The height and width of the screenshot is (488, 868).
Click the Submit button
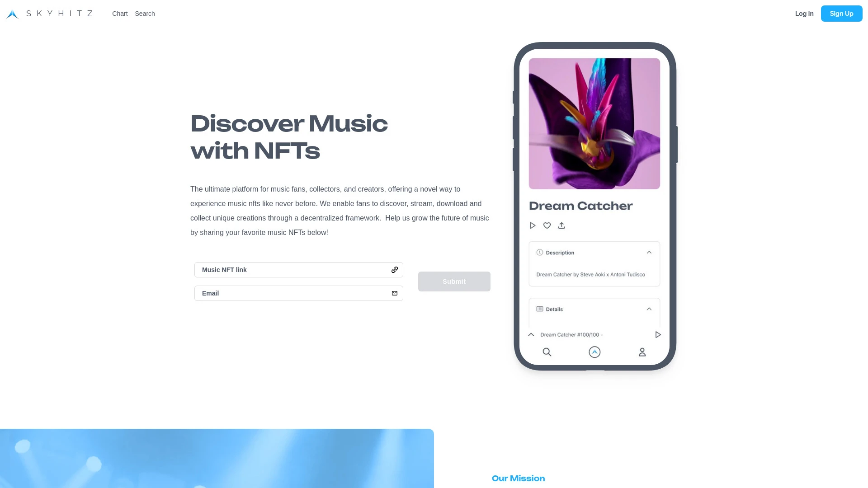pyautogui.click(x=454, y=281)
